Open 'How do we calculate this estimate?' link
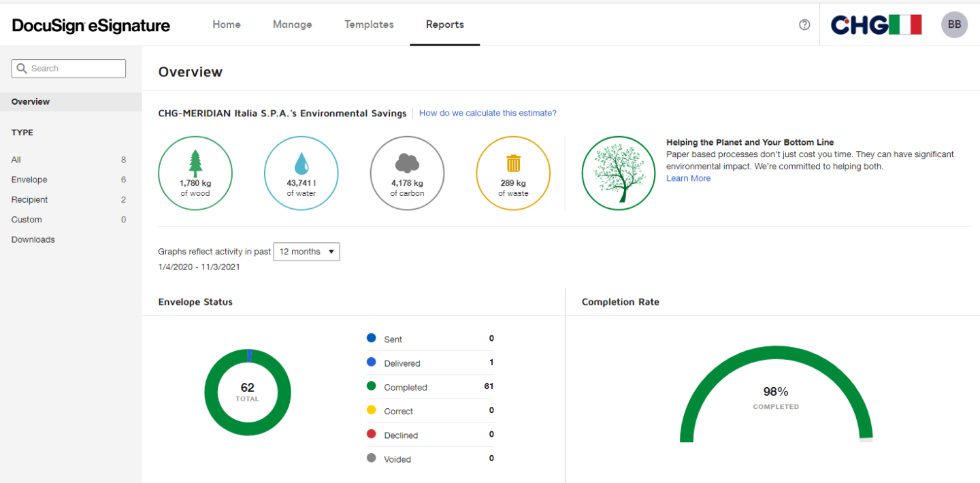 click(487, 113)
